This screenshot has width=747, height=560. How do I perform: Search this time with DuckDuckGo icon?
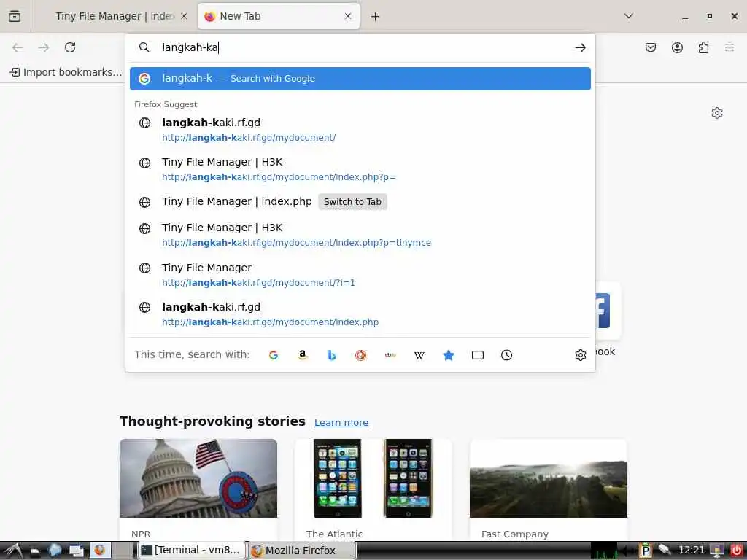tap(361, 355)
